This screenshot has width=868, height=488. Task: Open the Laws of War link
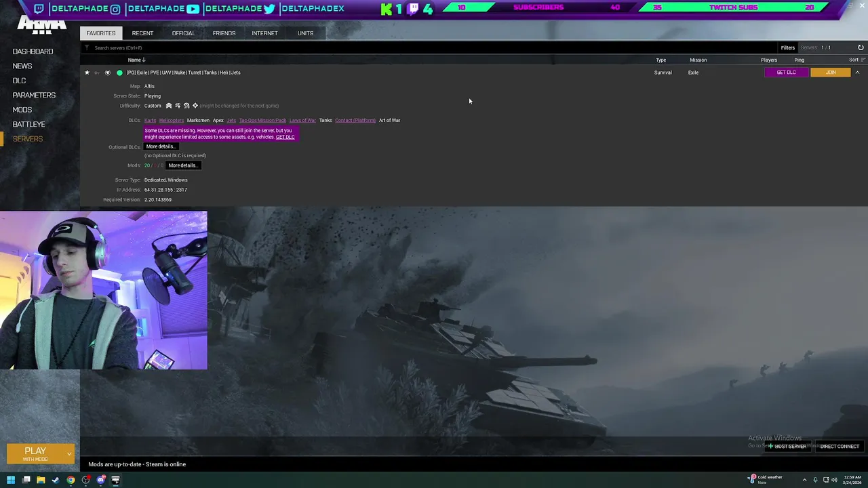[302, 121]
